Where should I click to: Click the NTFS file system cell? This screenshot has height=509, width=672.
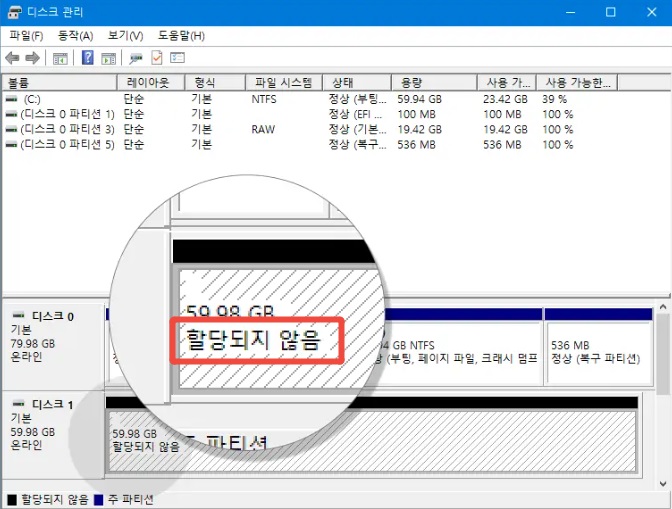click(x=264, y=99)
